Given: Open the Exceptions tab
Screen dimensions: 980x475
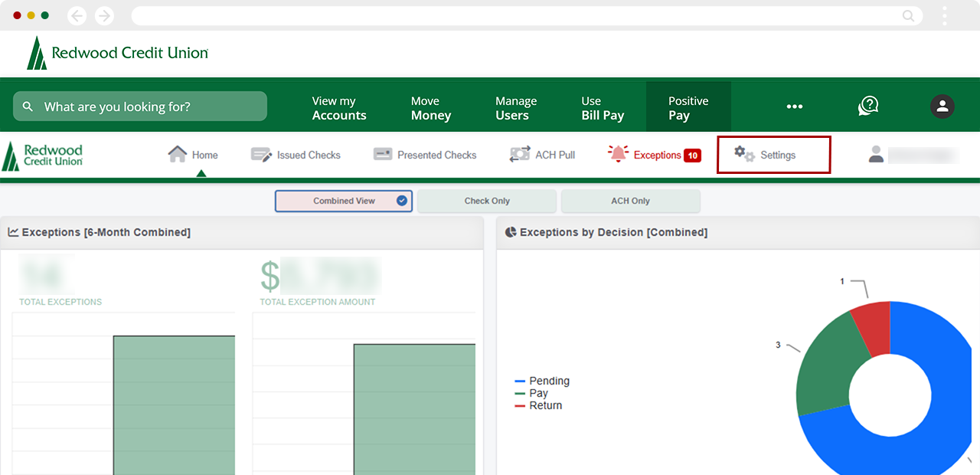Looking at the screenshot, I should tap(655, 155).
